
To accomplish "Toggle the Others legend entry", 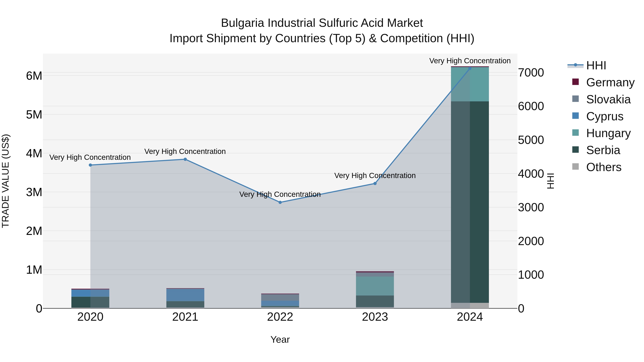I will [596, 167].
